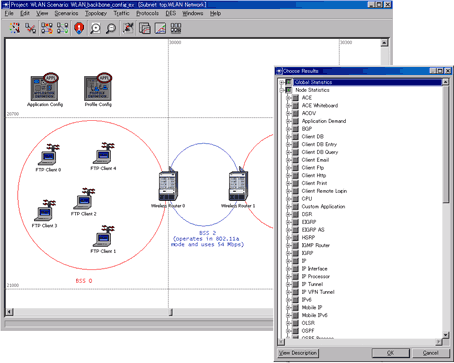Click the line chart statistics toolbar icon
Viewport: 454px width, 363px height.
point(160,28)
